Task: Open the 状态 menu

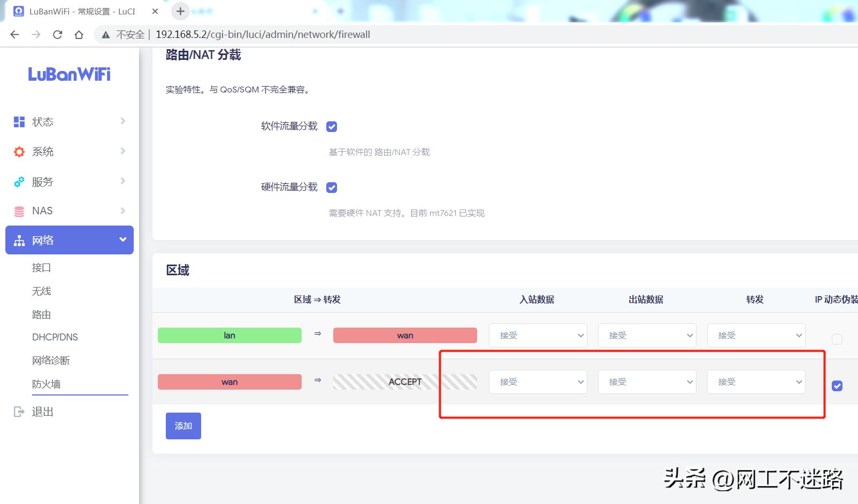Action: click(x=70, y=122)
